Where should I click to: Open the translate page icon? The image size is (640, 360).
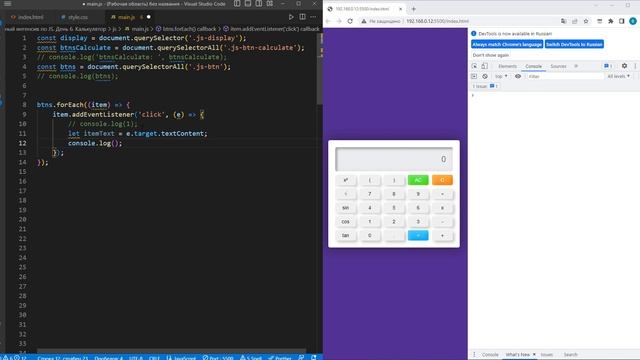point(563,21)
